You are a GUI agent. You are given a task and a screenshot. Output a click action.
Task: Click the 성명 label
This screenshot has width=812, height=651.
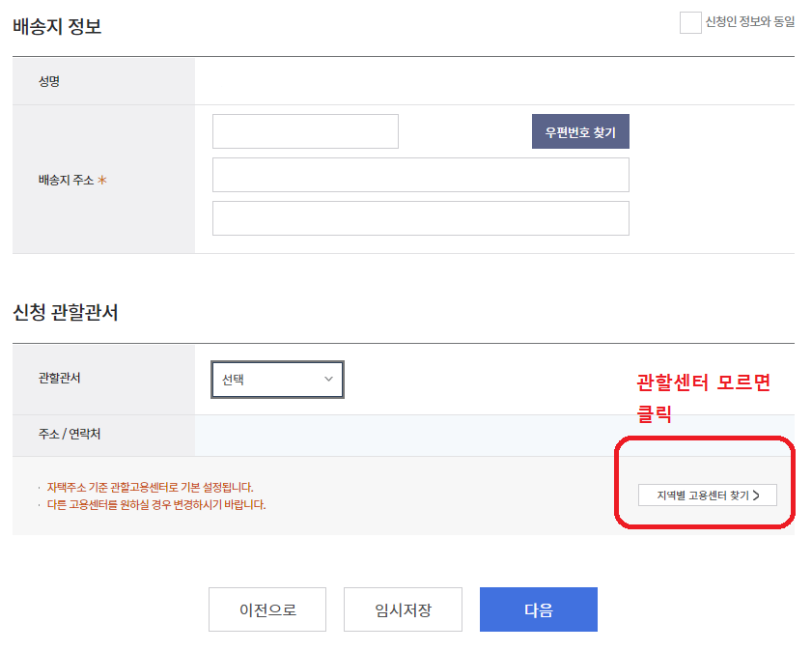coord(49,81)
